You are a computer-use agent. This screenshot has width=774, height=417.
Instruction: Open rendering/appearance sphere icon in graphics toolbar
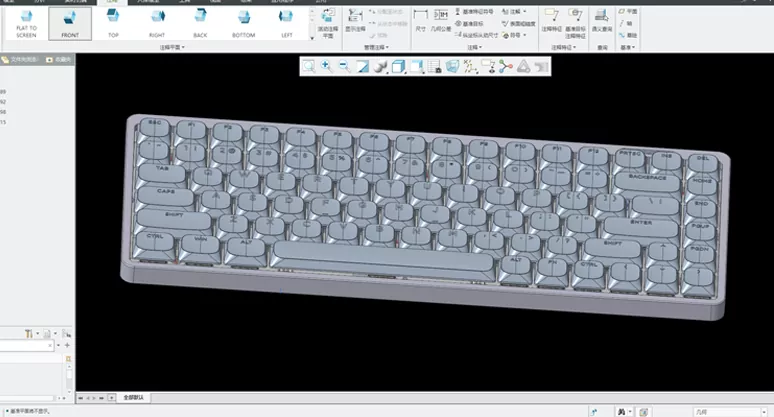click(x=380, y=66)
